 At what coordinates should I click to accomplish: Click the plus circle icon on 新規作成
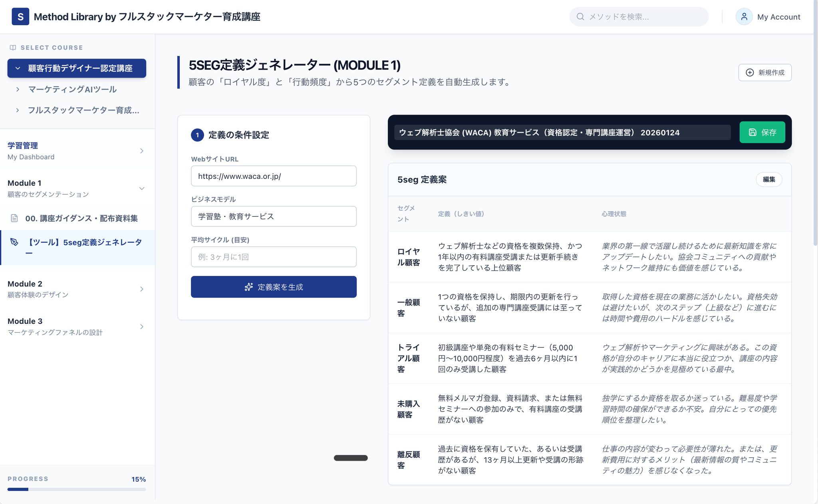coord(750,72)
